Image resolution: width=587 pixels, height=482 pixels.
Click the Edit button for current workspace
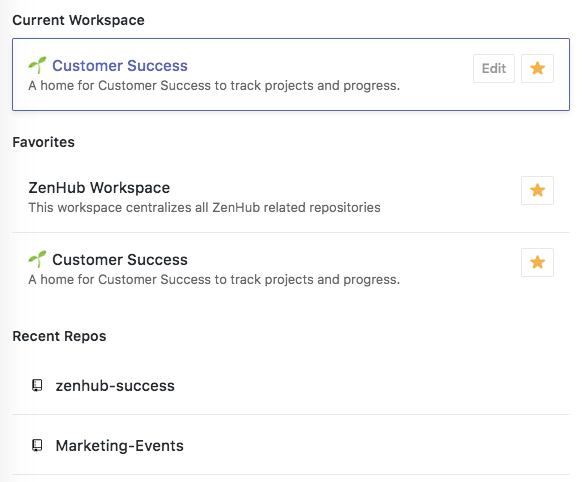tap(494, 68)
